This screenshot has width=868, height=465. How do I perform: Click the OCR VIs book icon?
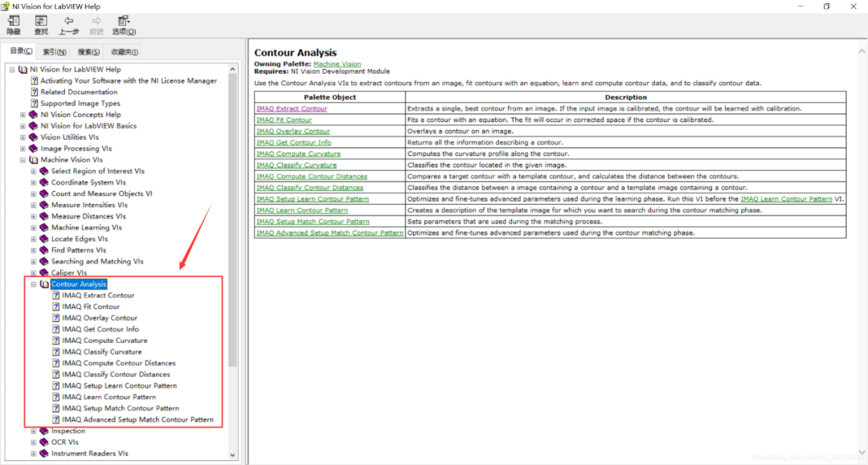click(x=44, y=443)
